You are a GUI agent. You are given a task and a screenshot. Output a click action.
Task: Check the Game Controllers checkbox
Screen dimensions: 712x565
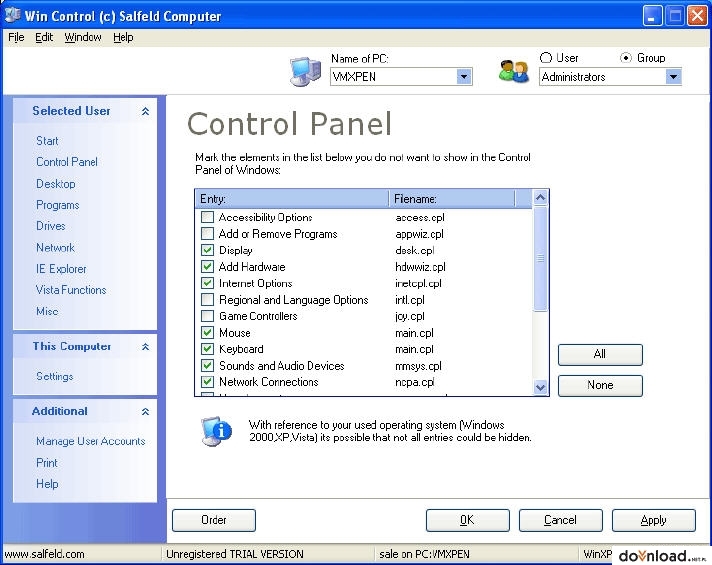[x=208, y=316]
